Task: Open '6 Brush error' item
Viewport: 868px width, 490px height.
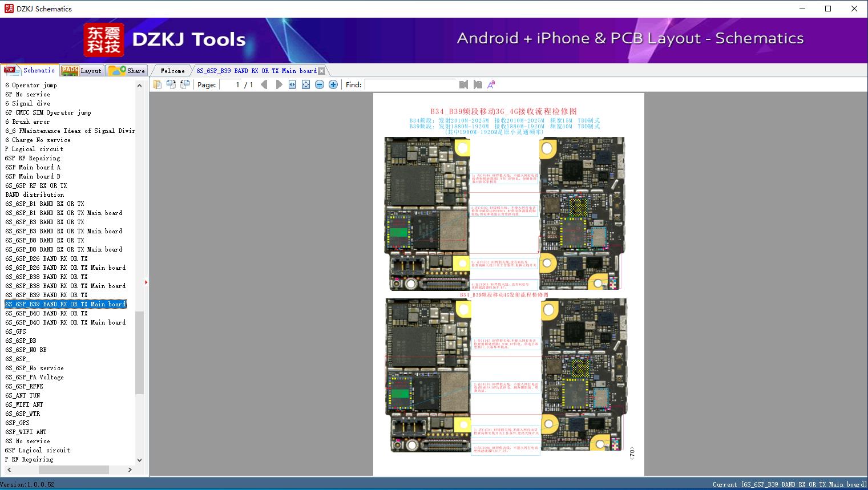Action: tap(27, 122)
